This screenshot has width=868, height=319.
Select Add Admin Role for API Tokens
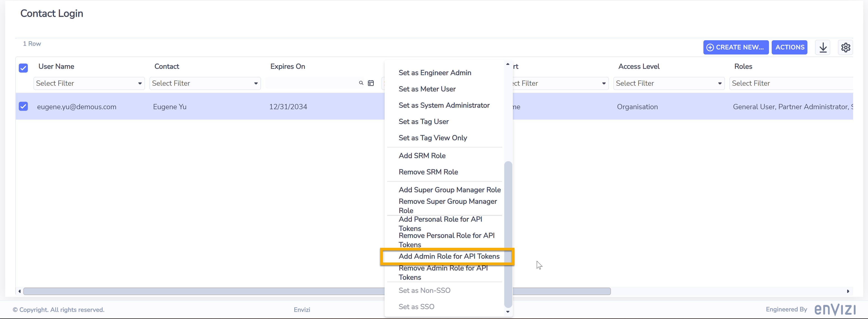tap(449, 256)
